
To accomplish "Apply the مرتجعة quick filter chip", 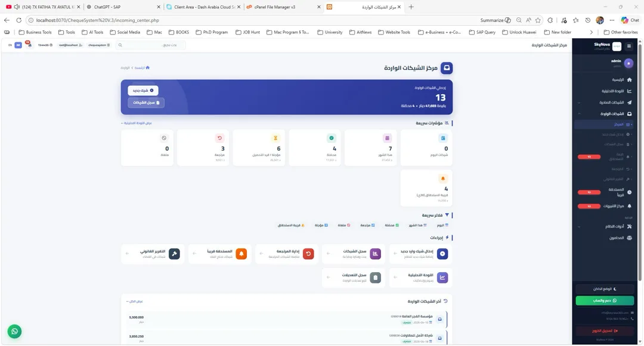I will tap(367, 225).
